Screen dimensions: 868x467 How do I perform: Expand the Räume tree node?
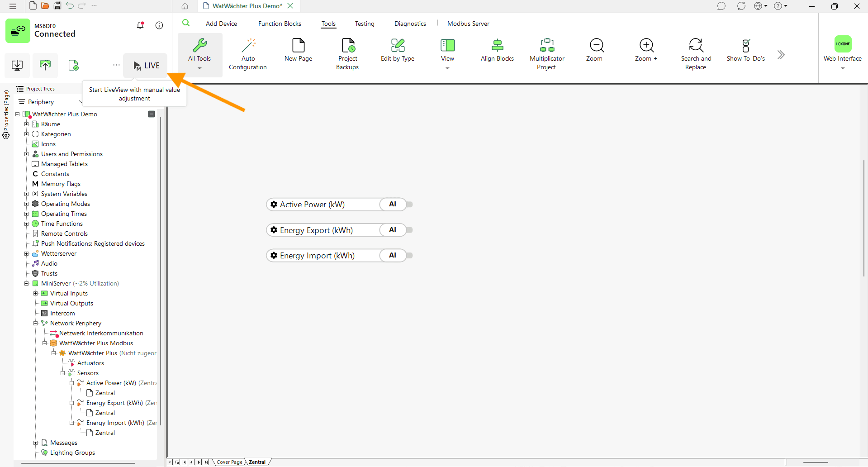pyautogui.click(x=26, y=124)
